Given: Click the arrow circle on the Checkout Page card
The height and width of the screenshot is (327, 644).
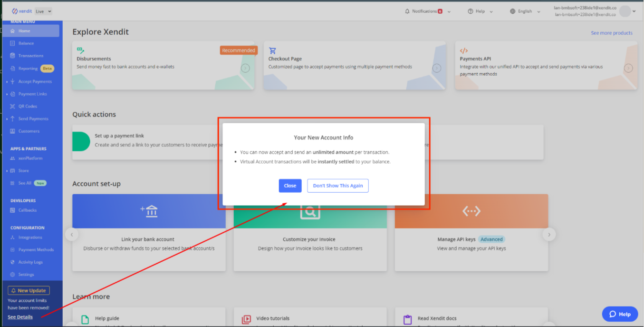Looking at the screenshot, I should (437, 68).
